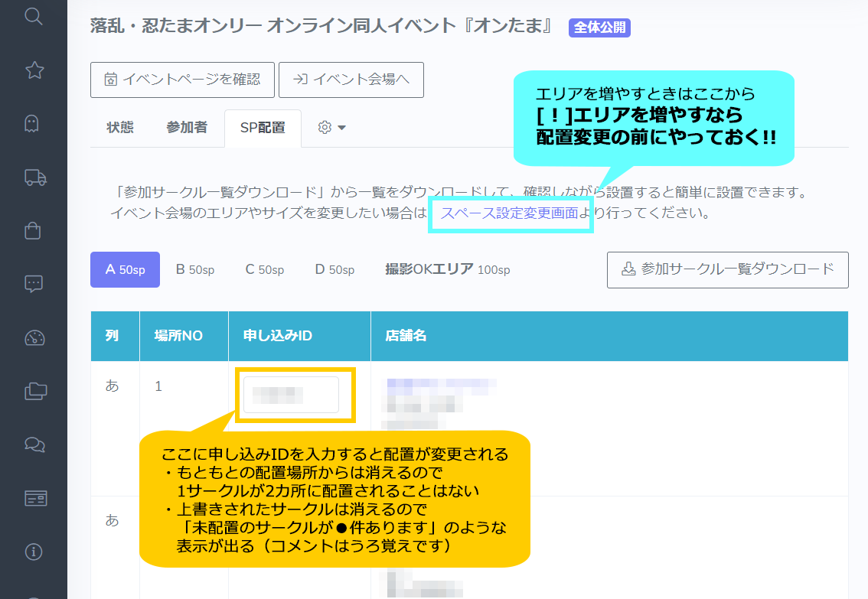Image resolution: width=868 pixels, height=599 pixels.
Task: Click the イベントページを確認 button
Action: click(x=182, y=80)
